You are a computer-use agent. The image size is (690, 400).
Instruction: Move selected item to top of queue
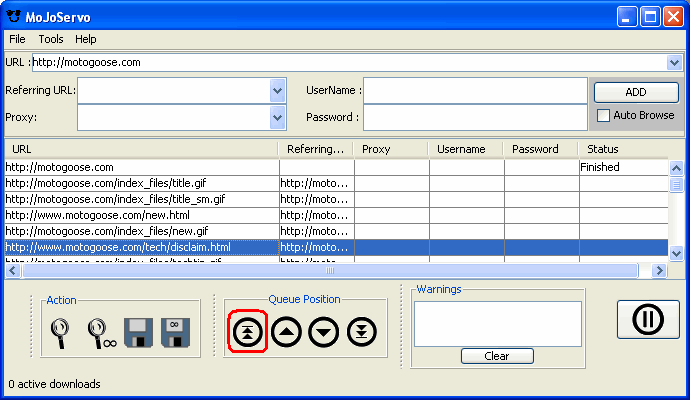tap(248, 332)
